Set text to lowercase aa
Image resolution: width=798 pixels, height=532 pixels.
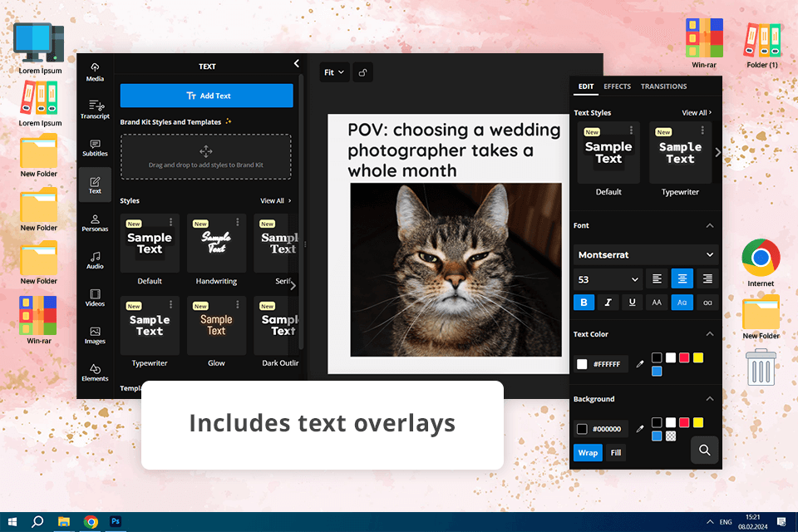[707, 303]
